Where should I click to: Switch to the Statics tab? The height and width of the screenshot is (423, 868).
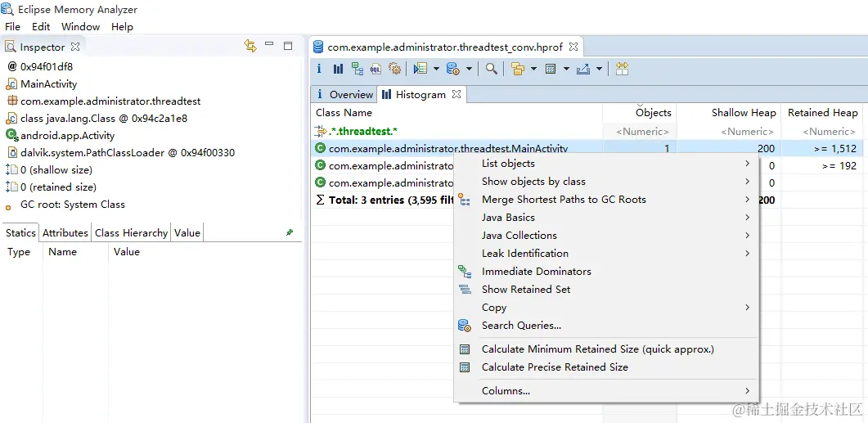coord(20,232)
